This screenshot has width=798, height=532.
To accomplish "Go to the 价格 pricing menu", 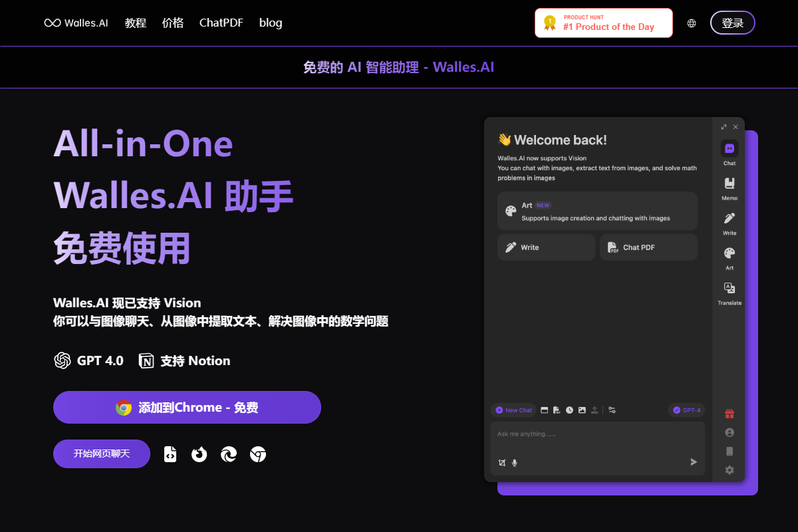I will point(173,23).
